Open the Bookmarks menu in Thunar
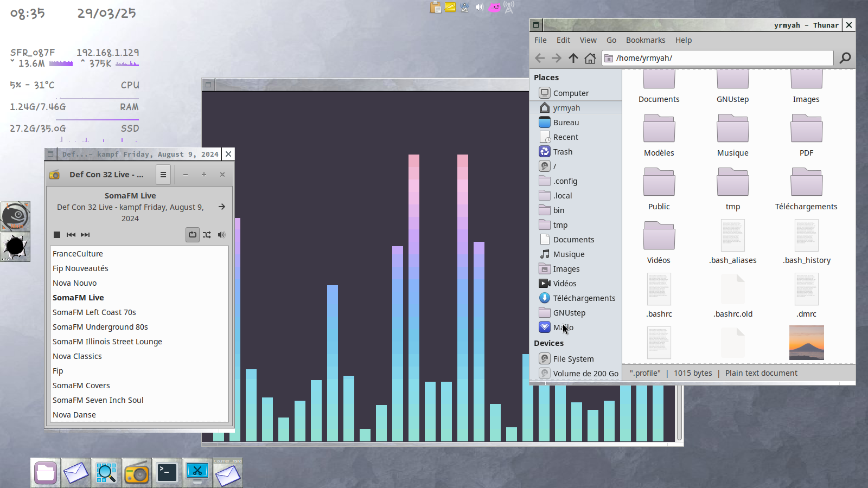Image resolution: width=868 pixels, height=488 pixels. tap(645, 40)
